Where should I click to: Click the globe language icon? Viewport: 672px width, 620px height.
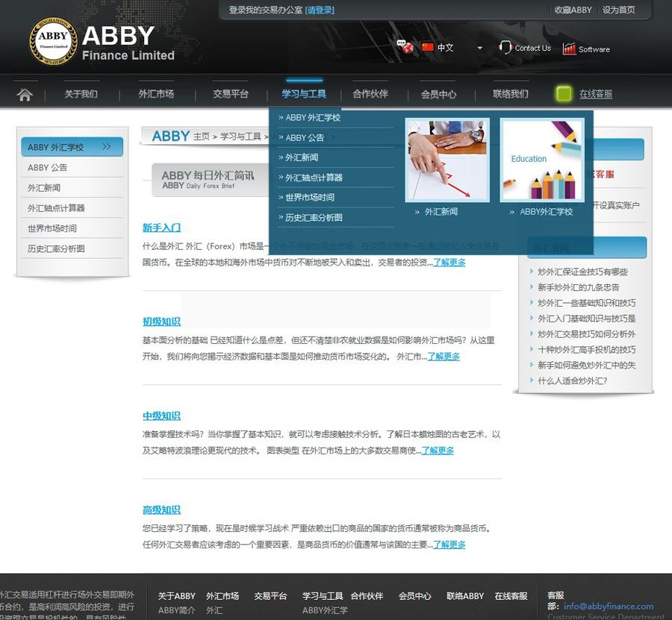tap(405, 47)
